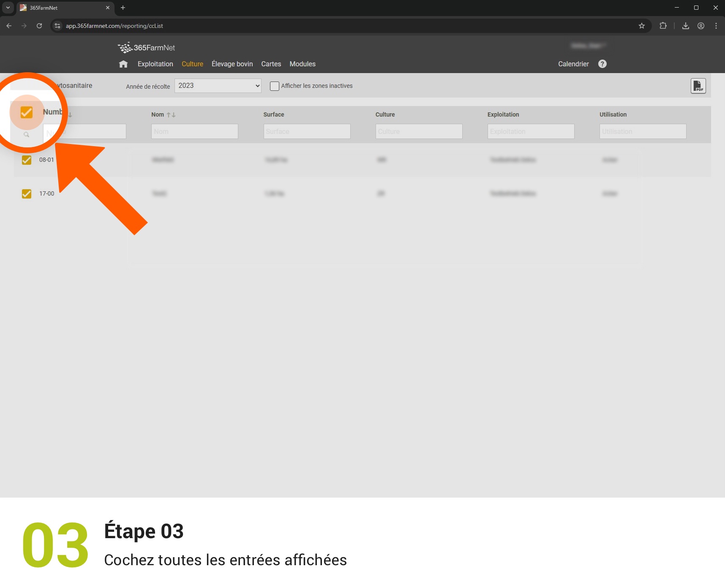Open the help question mark icon
The image size is (725, 588).
602,64
